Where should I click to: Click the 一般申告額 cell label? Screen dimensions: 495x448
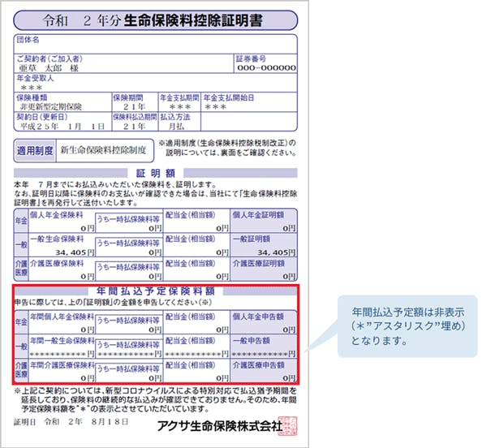pos(252,341)
